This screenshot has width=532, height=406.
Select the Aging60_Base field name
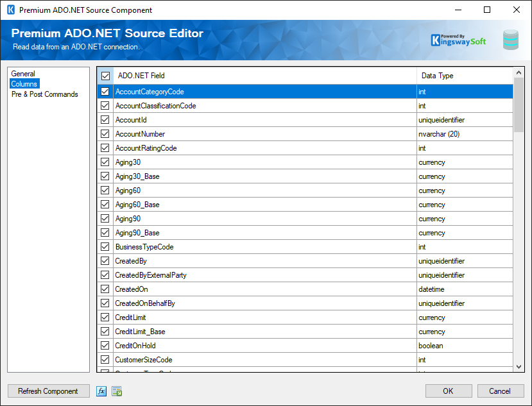coord(137,205)
